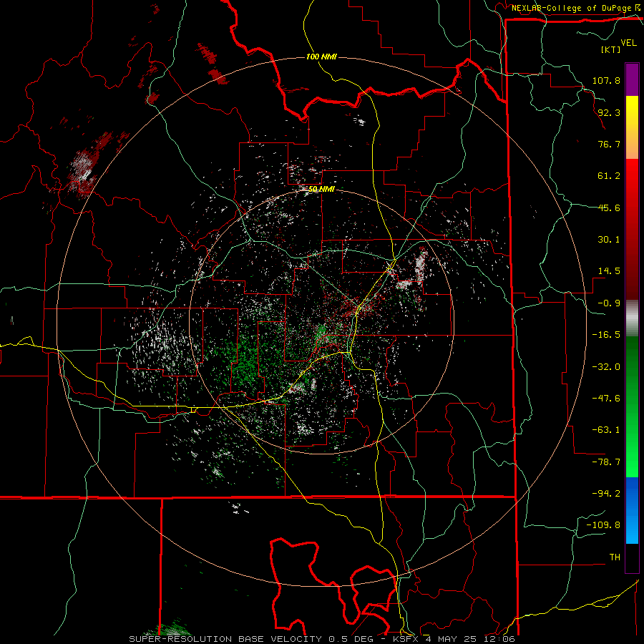Click the -0.9 legend value
The image size is (644, 644).
click(x=609, y=303)
